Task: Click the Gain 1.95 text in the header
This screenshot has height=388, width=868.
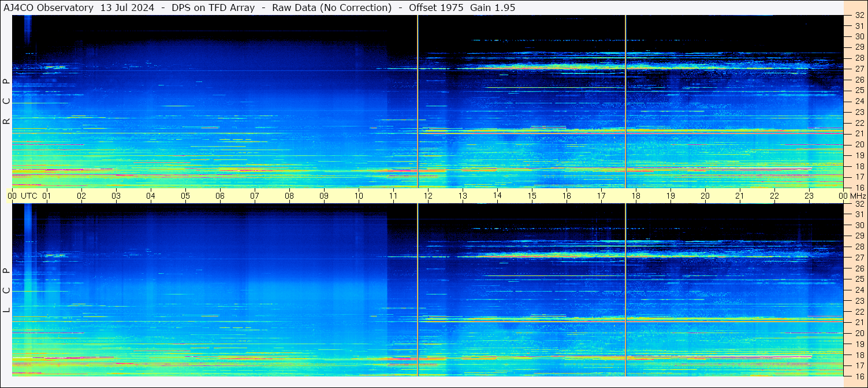Action: point(493,8)
